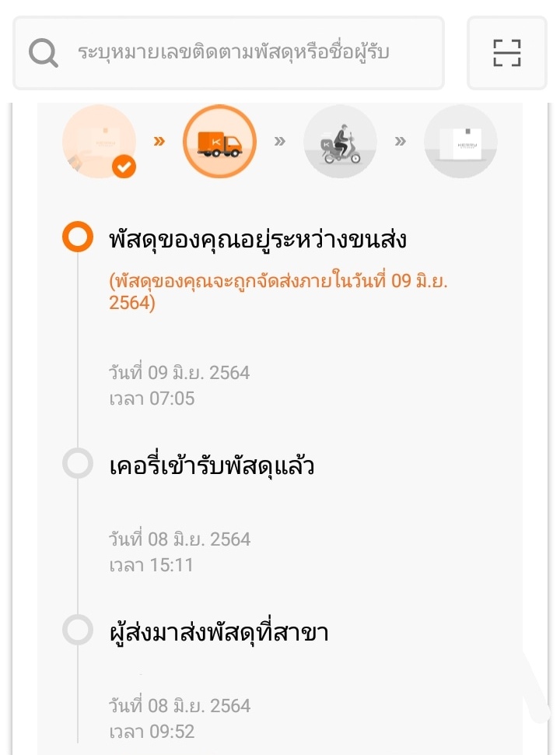This screenshot has height=755, width=560.
Task: Click the gray double-arrow after the truck icon
Action: (x=280, y=142)
